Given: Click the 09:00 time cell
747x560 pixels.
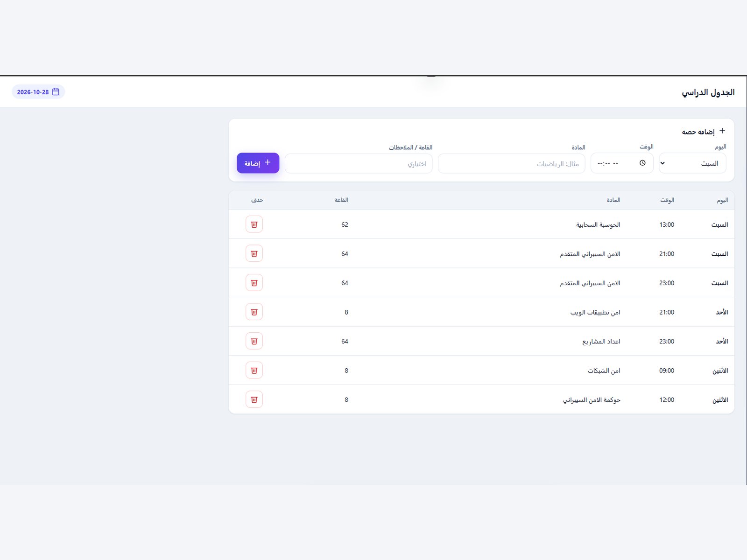Looking at the screenshot, I should pyautogui.click(x=667, y=371).
